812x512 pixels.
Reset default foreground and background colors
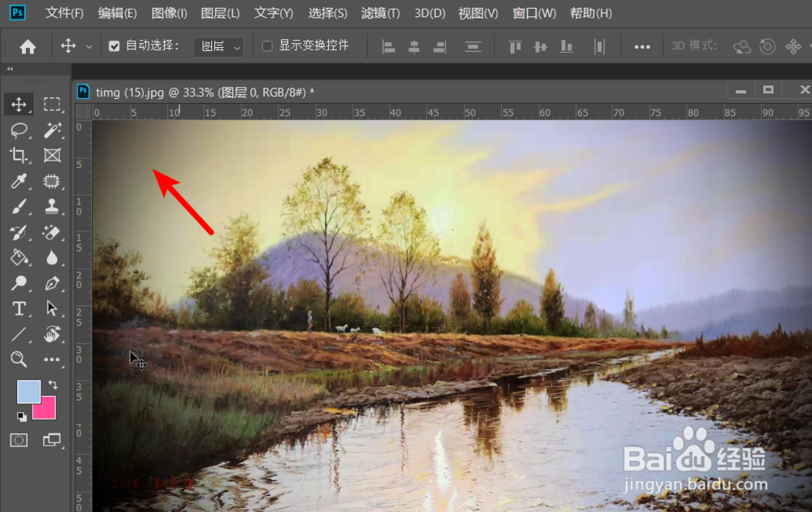click(x=21, y=416)
